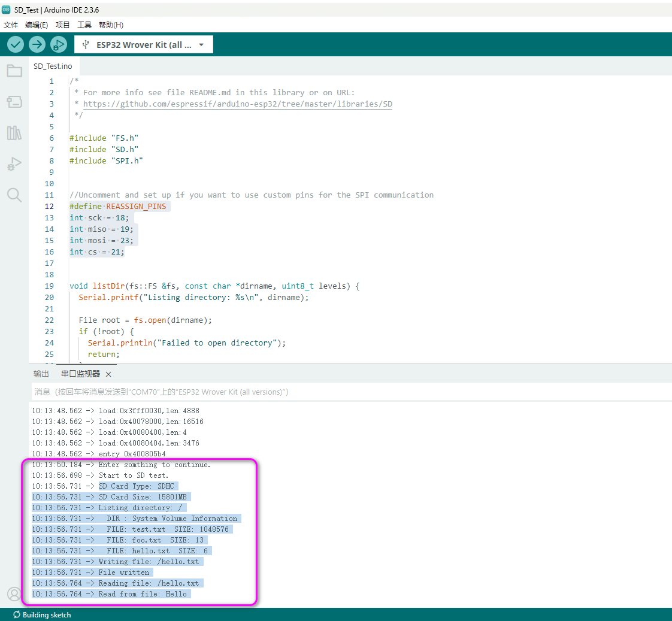Open the 帮助(H) menu
Image resolution: width=672 pixels, height=621 pixels.
(x=111, y=25)
